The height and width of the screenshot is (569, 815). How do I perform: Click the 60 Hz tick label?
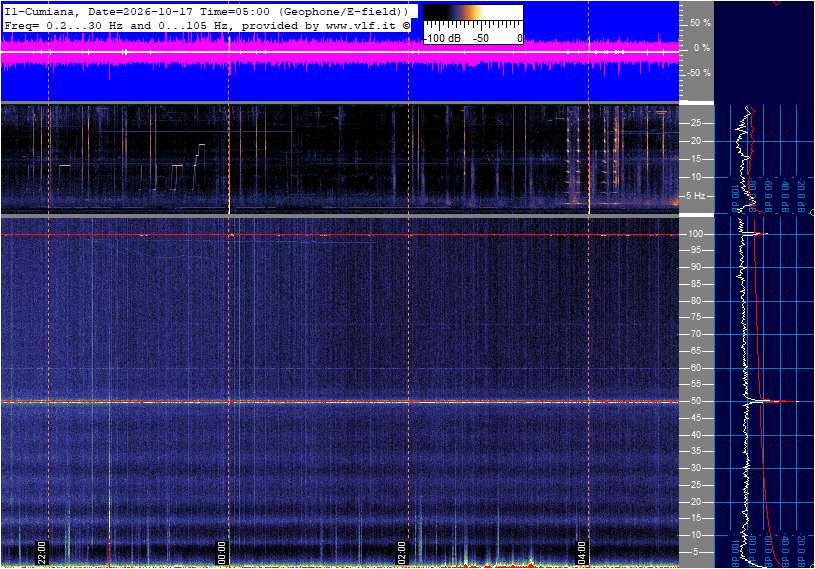click(695, 368)
